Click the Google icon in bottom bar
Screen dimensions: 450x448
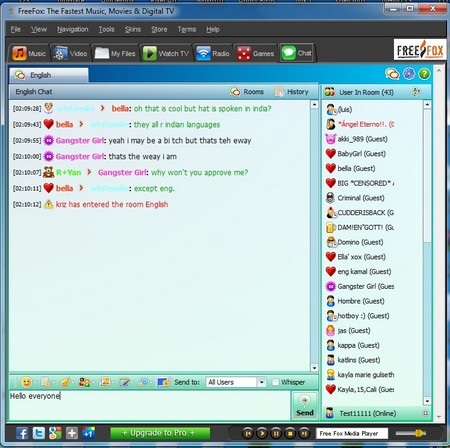click(x=55, y=433)
